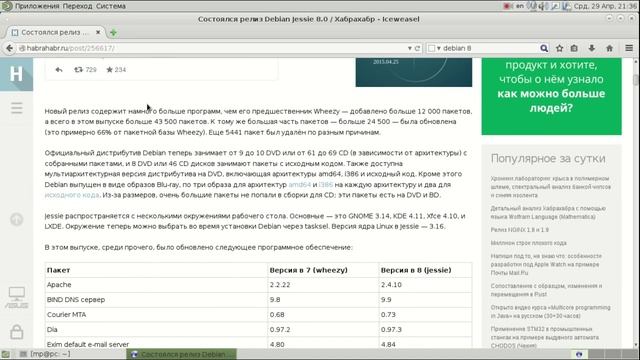Click the green advertising banner 'как можно больше людей?'
The width and height of the screenshot is (640, 360).
pyautogui.click(x=551, y=96)
